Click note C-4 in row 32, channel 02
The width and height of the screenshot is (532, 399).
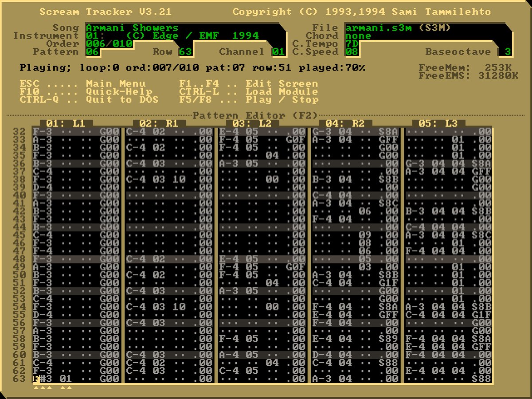click(x=136, y=131)
